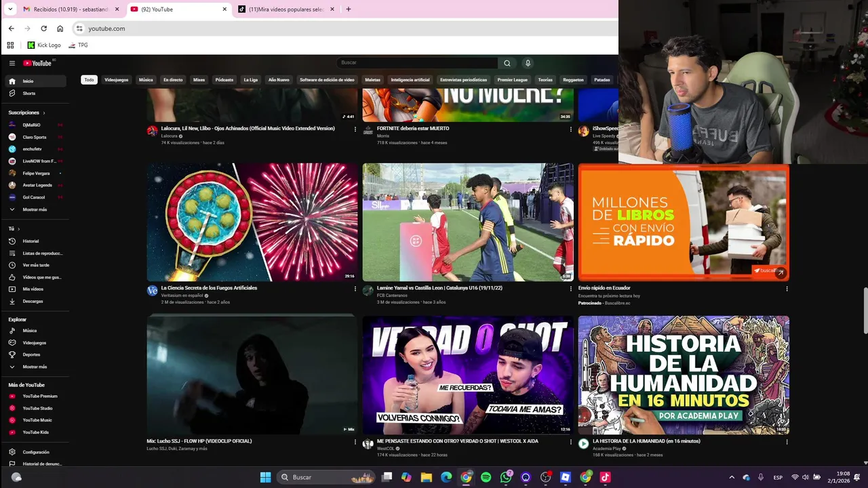
Task: Open Listas de reproducción
Action: 34,253
